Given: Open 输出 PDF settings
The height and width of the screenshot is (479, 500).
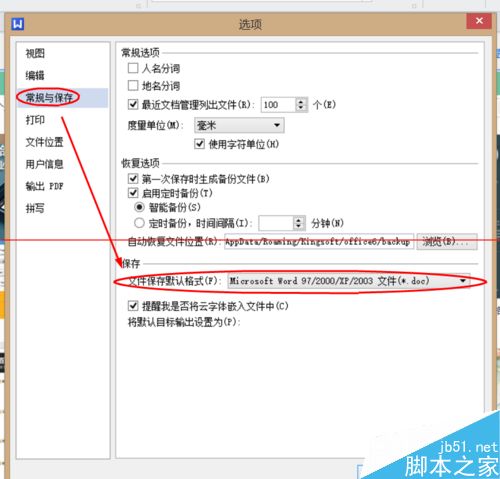Looking at the screenshot, I should coord(44,186).
